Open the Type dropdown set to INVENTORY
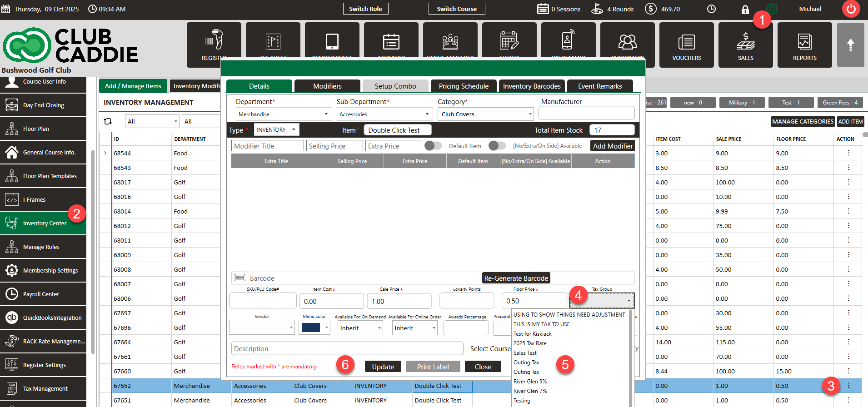The image size is (868, 407). pos(276,130)
